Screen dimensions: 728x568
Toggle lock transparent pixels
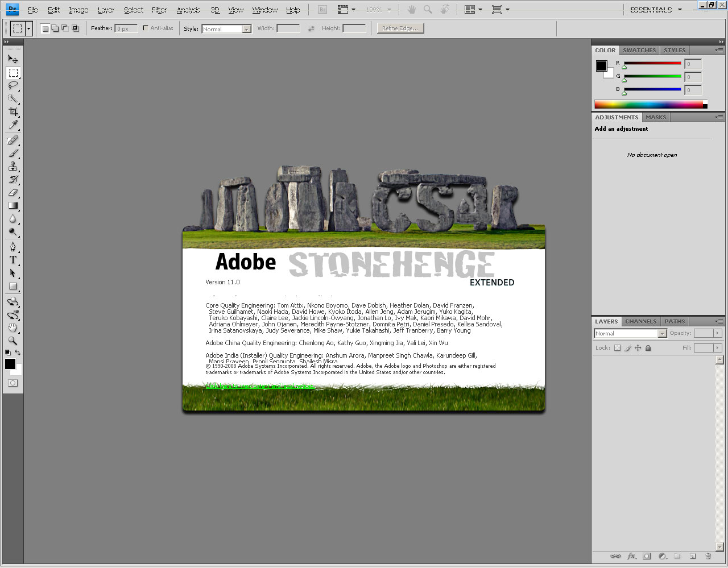click(x=617, y=348)
